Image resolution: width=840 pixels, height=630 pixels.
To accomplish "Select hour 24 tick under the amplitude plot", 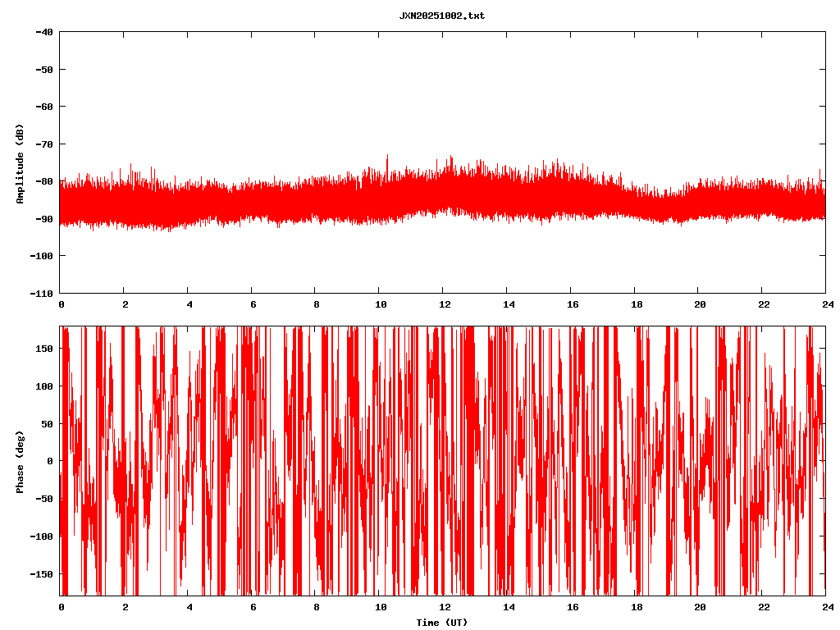I will [x=824, y=304].
